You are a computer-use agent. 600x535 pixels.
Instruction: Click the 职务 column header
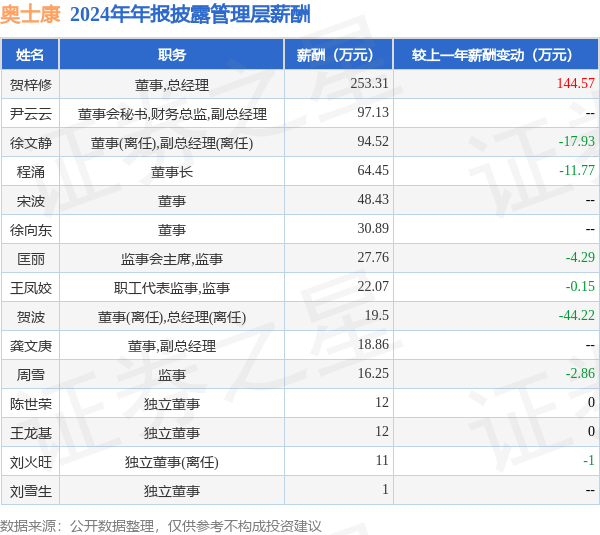click(x=172, y=54)
